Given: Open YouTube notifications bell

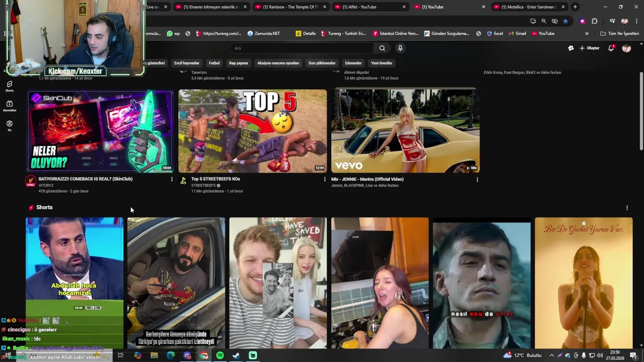Looking at the screenshot, I should (x=611, y=48).
